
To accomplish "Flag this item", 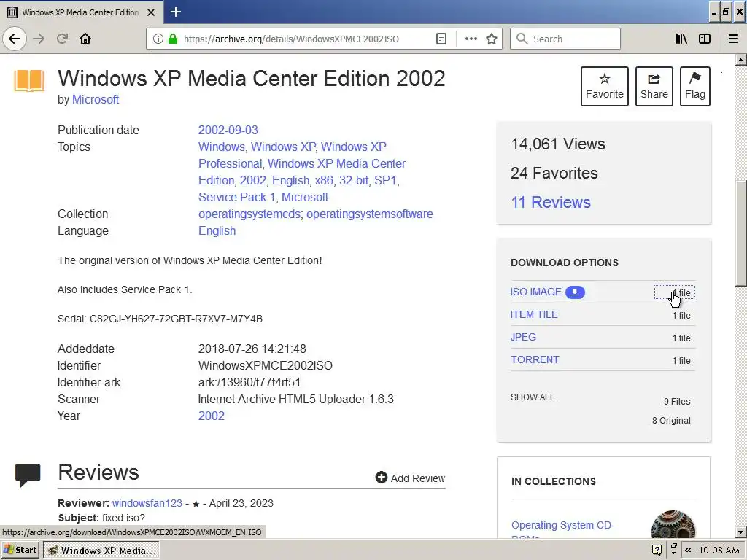I will click(695, 86).
